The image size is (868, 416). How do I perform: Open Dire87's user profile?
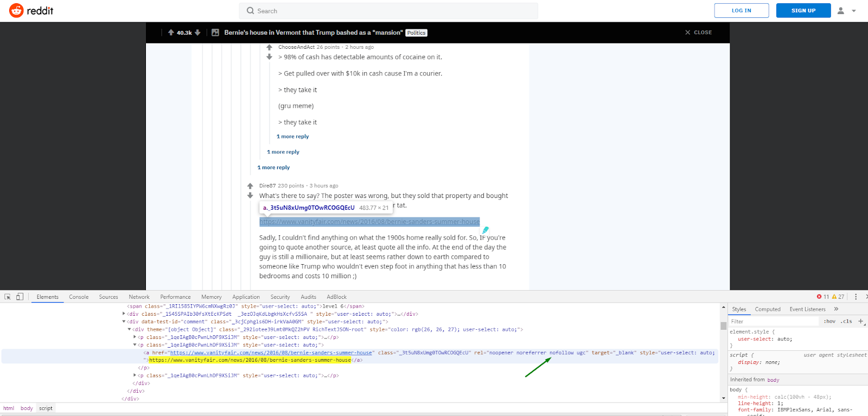[267, 185]
